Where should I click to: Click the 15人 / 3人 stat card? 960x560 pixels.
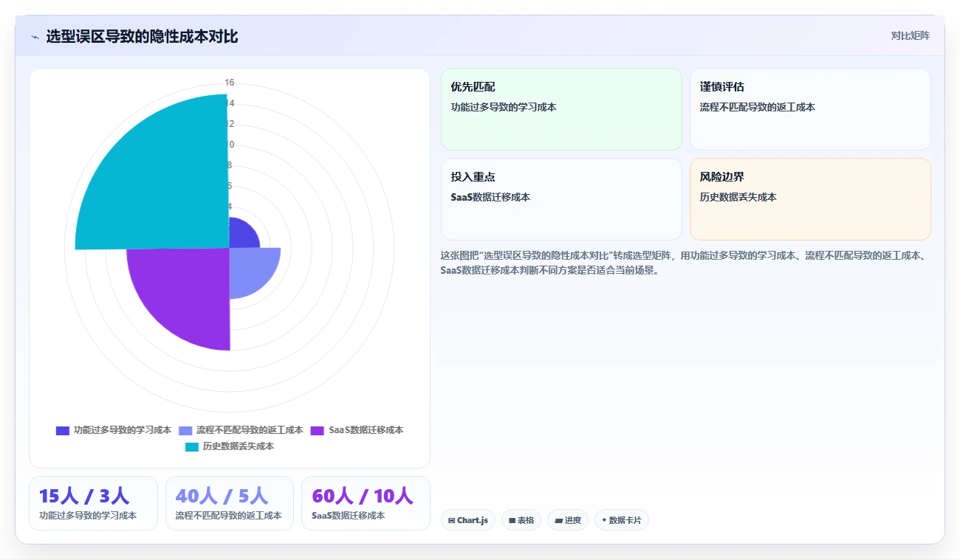[x=93, y=503]
